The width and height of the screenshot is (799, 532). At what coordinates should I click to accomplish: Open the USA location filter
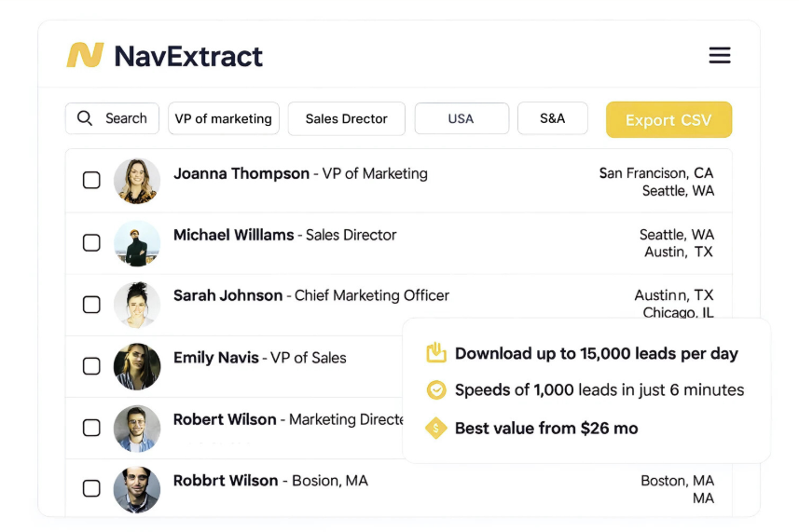(461, 118)
